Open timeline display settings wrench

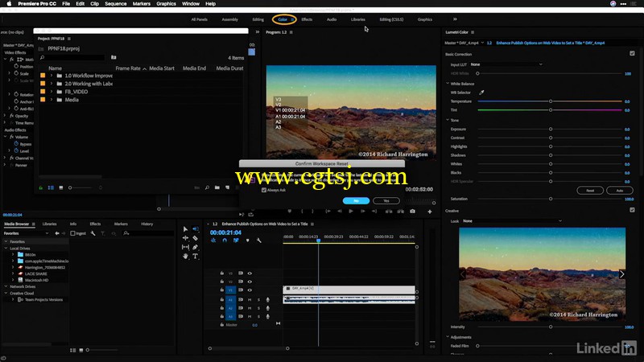(x=258, y=241)
